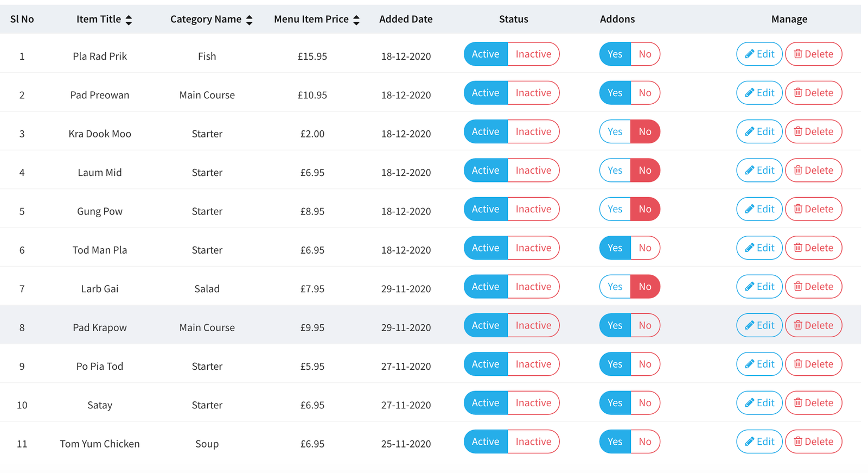
Task: Set Satay status to Inactive
Action: 533,402
